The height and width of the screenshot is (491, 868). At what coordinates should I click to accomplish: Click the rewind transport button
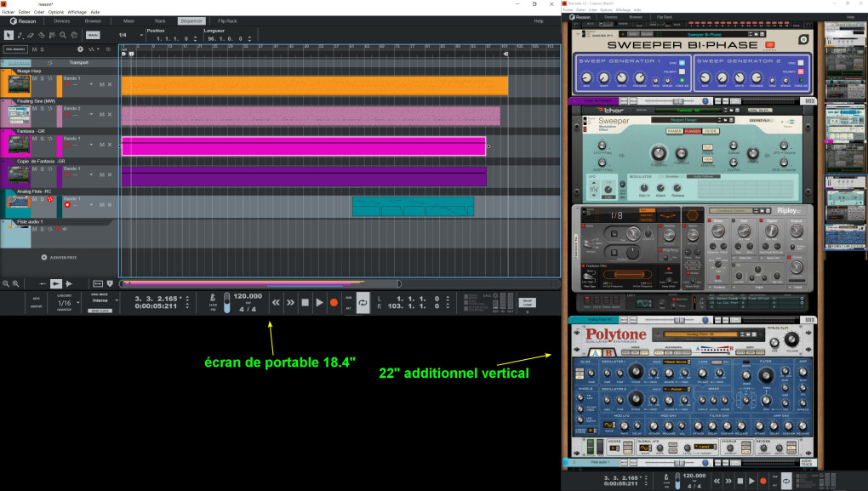(x=276, y=302)
